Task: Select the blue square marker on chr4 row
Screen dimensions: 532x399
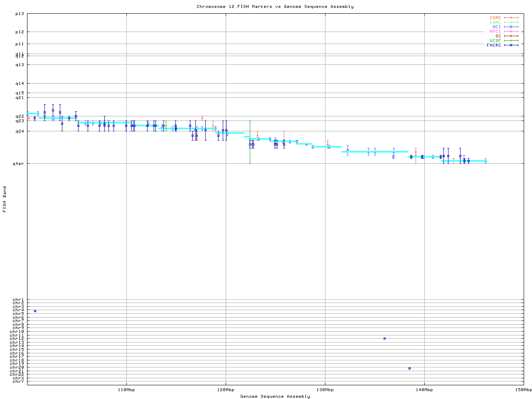Action: (x=35, y=311)
